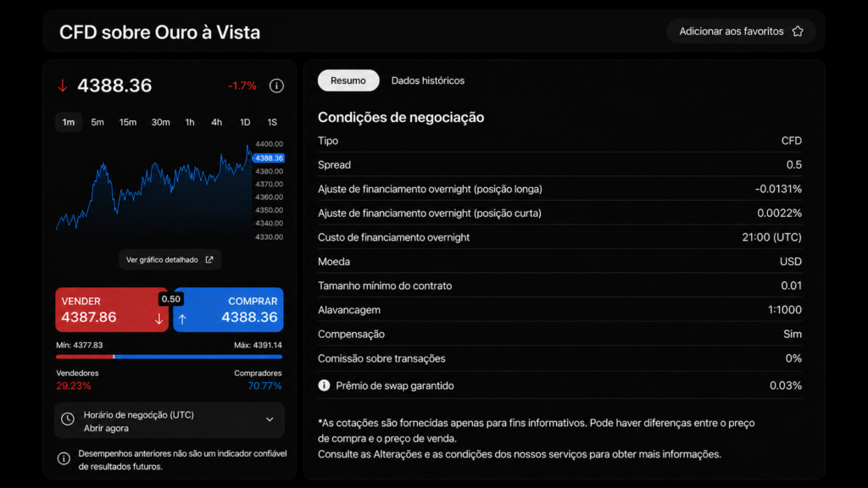Click the Mín: 4377.83 label
Image resolution: width=868 pixels, height=488 pixels.
click(79, 346)
